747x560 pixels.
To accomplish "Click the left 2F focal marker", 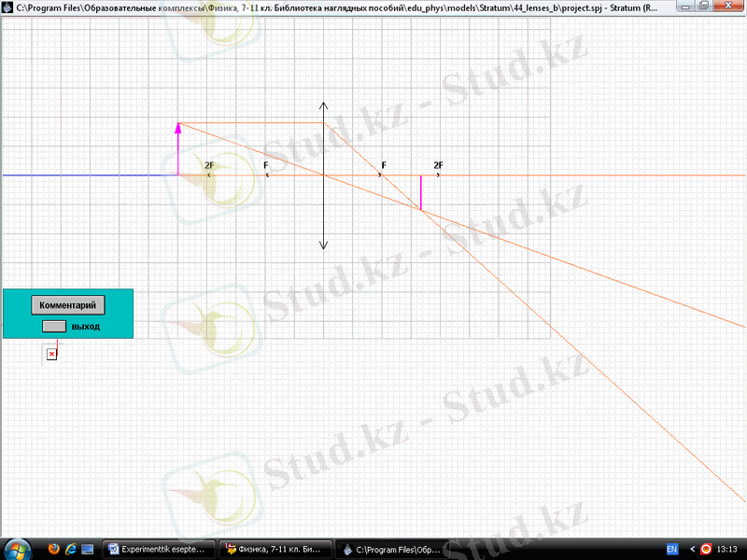I will point(209,174).
